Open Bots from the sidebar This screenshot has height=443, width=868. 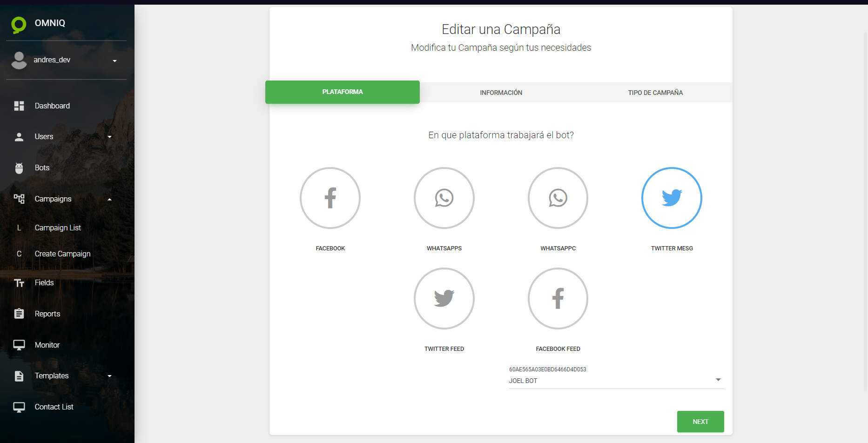click(x=42, y=168)
